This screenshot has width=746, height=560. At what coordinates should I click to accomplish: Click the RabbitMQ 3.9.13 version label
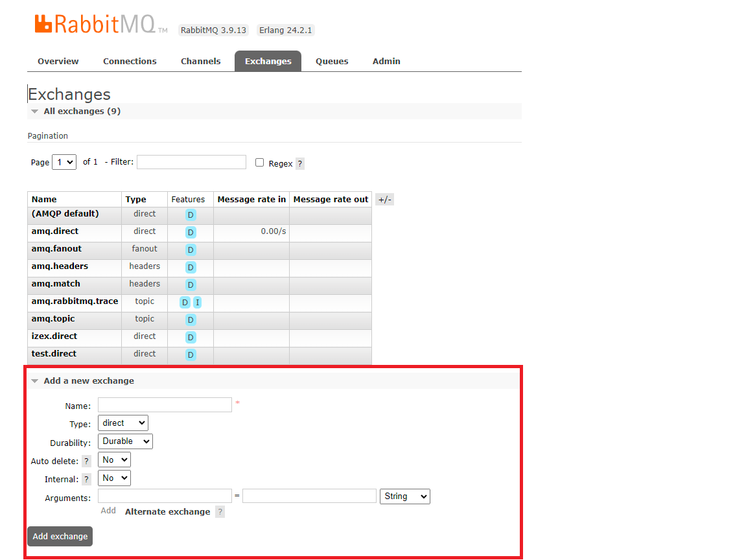(213, 30)
